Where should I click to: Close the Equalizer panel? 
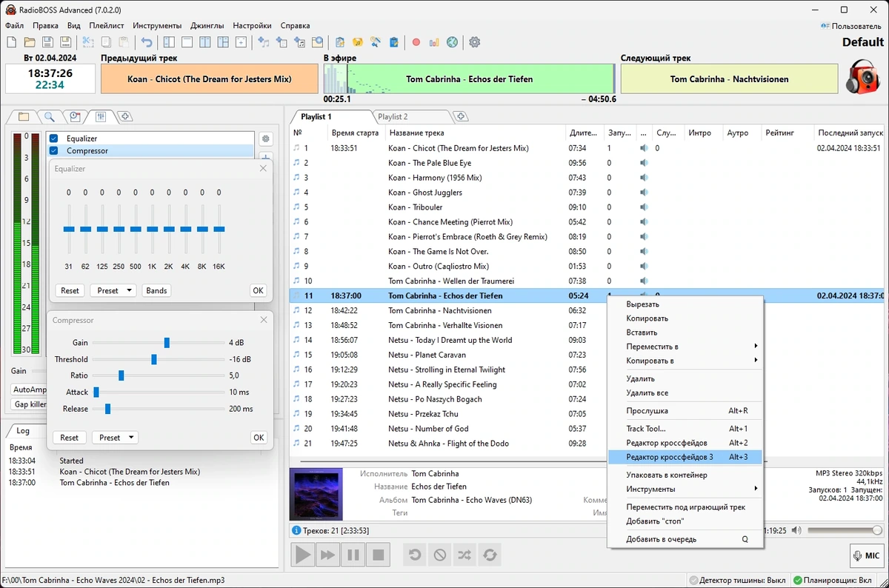(263, 169)
